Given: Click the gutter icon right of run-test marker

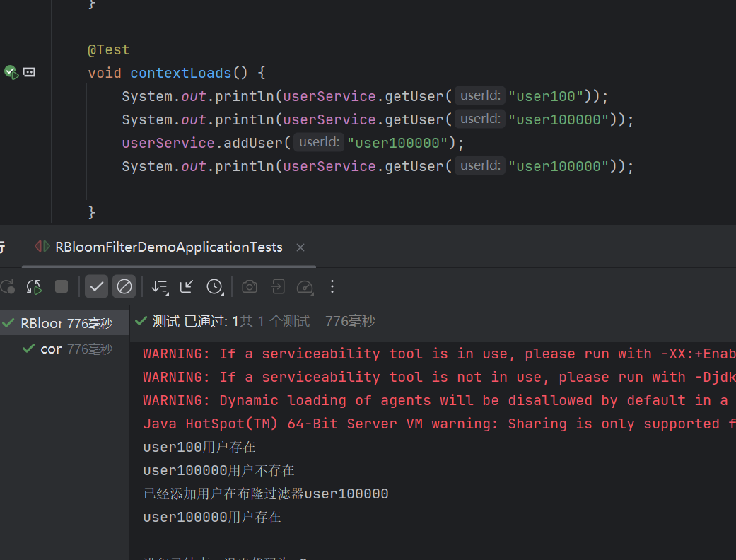Looking at the screenshot, I should tap(29, 72).
